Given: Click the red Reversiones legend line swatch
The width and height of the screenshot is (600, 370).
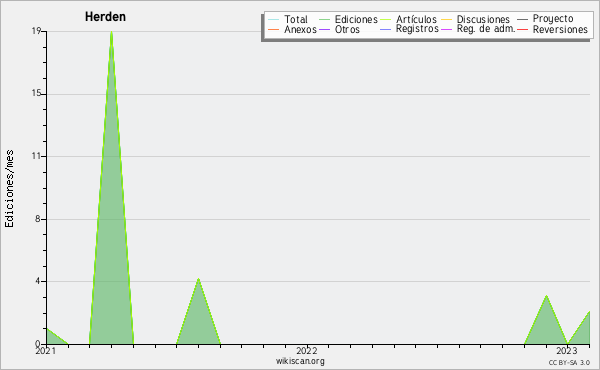Looking at the screenshot, I should 522,29.
